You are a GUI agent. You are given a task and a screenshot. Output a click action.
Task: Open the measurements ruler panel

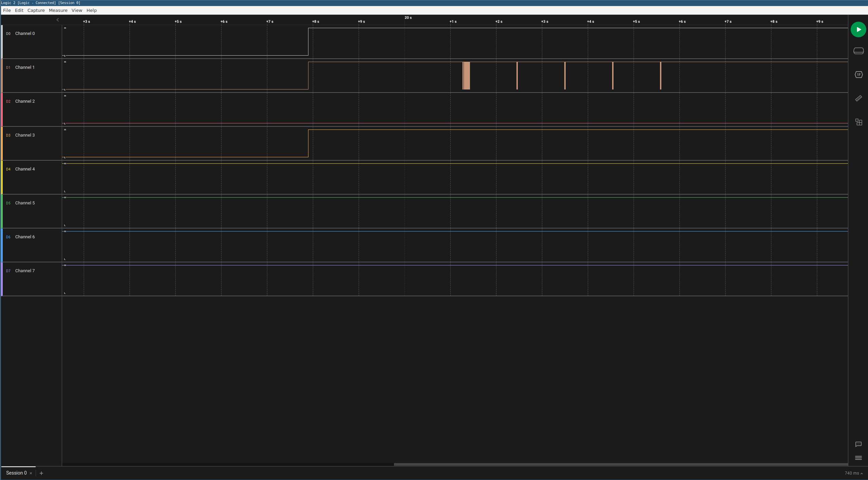[x=858, y=98]
